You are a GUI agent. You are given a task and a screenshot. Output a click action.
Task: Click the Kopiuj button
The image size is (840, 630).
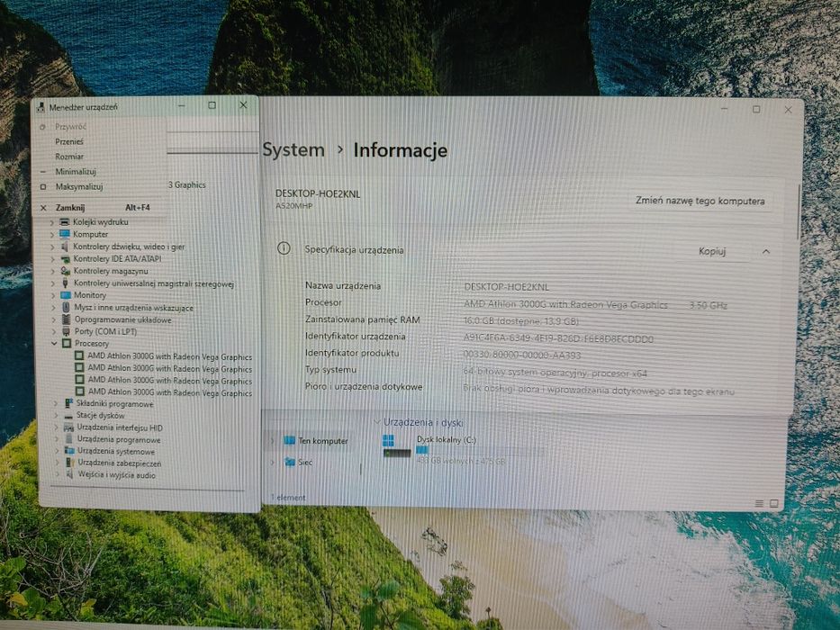coord(712,251)
